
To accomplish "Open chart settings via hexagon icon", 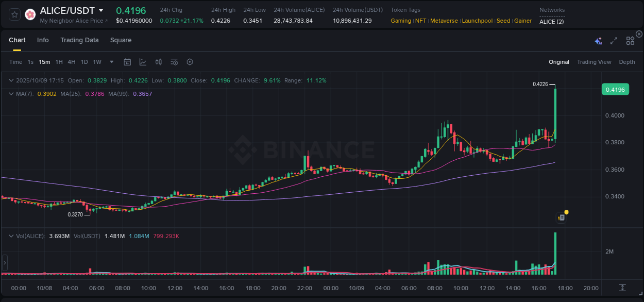I will pos(190,62).
